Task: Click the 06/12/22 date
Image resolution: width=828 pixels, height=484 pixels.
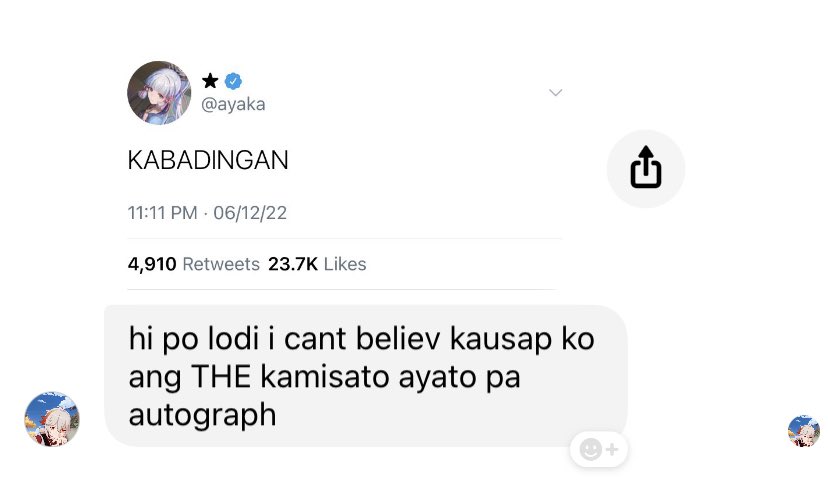Action: tap(250, 213)
